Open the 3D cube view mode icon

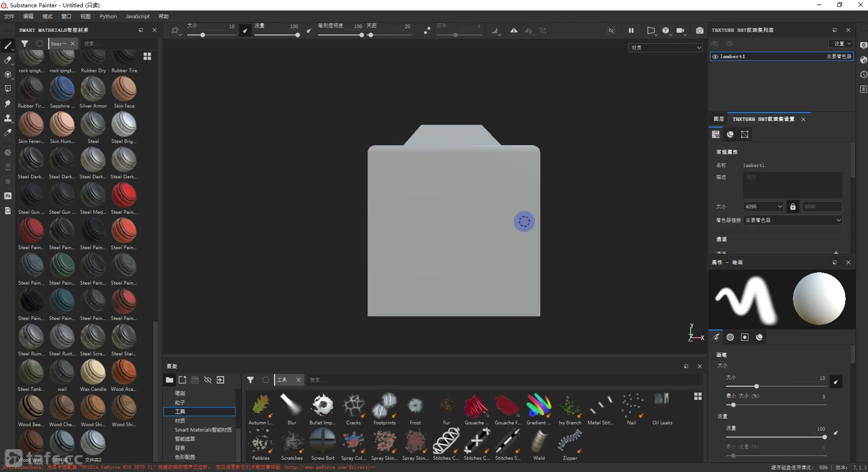pyautogui.click(x=666, y=31)
